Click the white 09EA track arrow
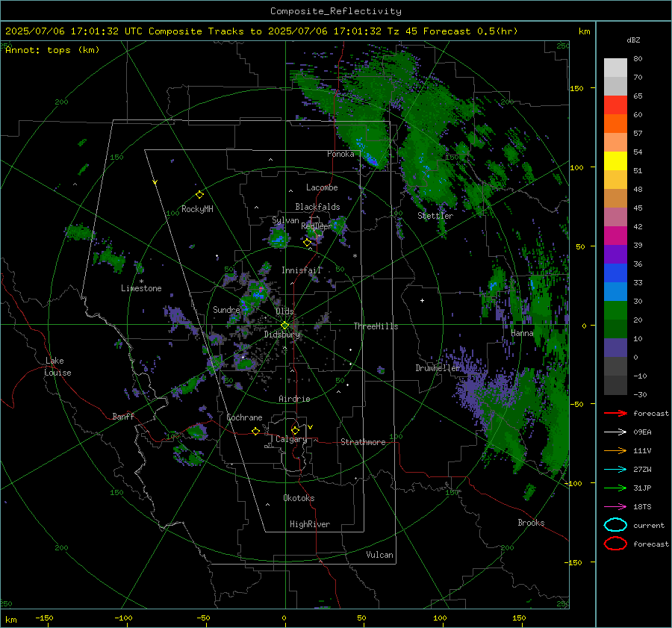 pos(615,432)
